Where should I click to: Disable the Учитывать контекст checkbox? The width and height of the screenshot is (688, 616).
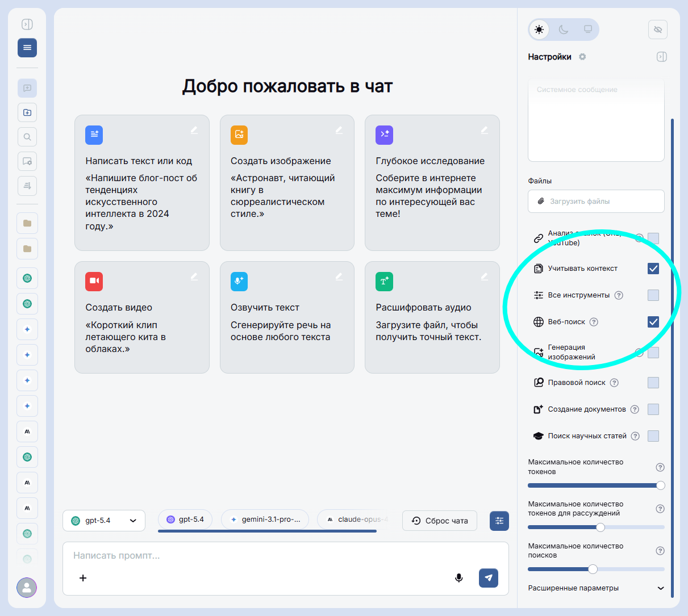coord(653,269)
